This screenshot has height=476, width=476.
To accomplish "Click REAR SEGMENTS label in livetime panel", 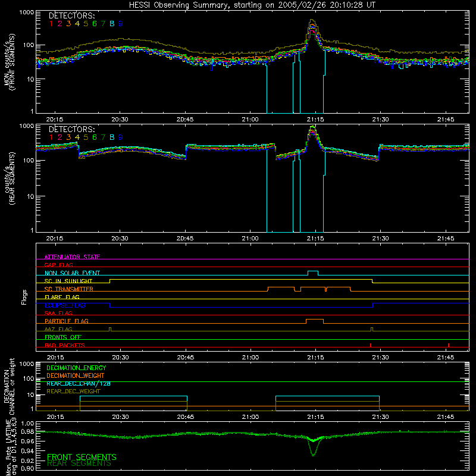I will click(x=79, y=464).
